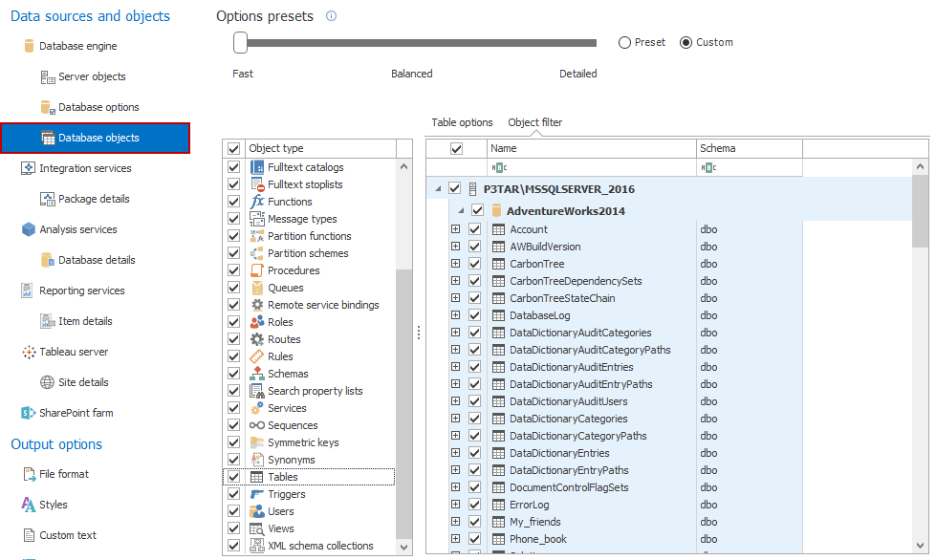Click the Styles icon in Output options
Image resolution: width=936 pixels, height=560 pixels.
coord(29,505)
